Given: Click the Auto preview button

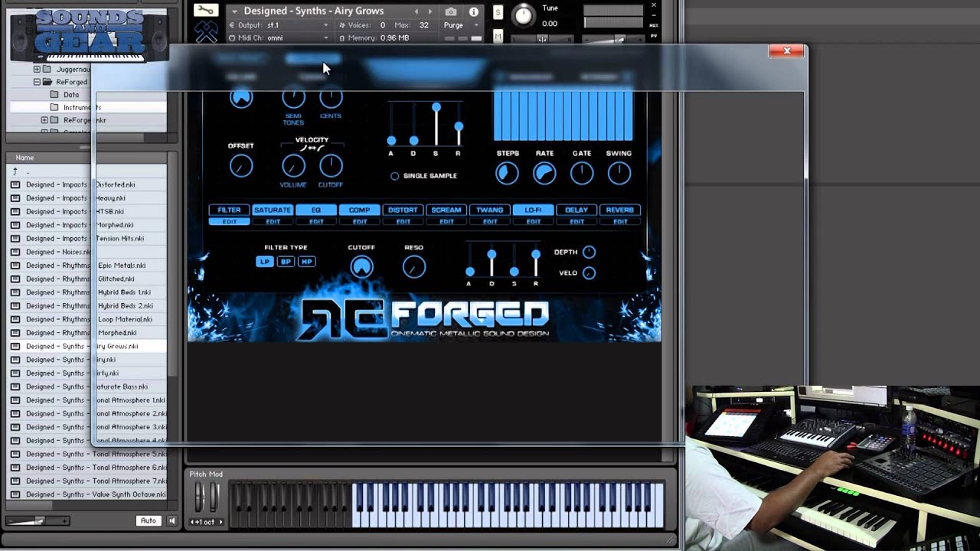Looking at the screenshot, I should (149, 520).
